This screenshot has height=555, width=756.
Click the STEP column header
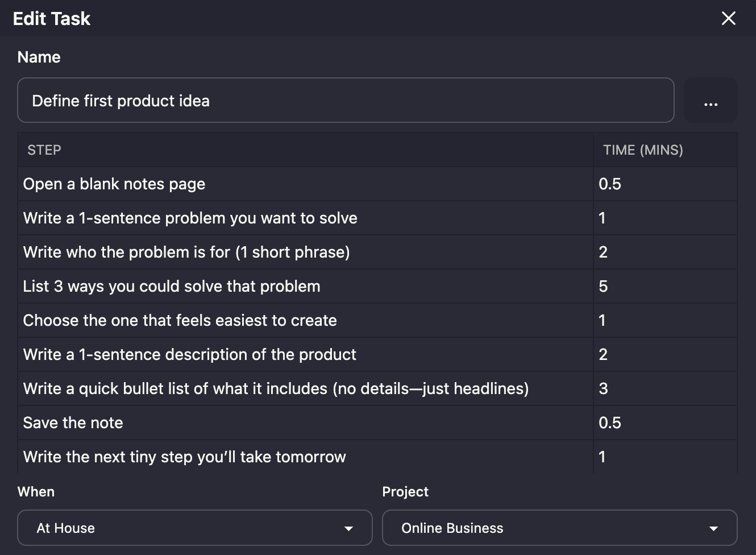pos(44,150)
